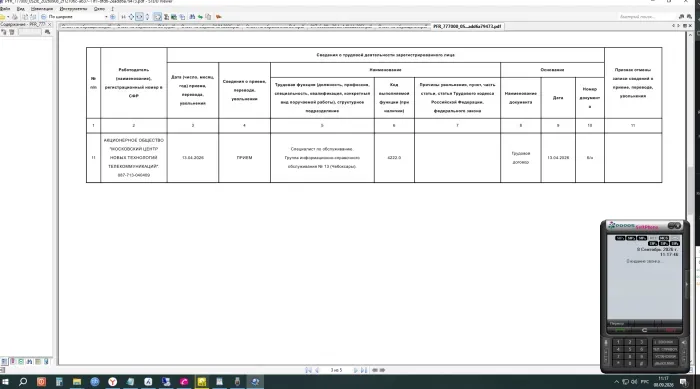Click the first bottom-left panel switch icon
This screenshot has width=700, height=389.
(4, 361)
